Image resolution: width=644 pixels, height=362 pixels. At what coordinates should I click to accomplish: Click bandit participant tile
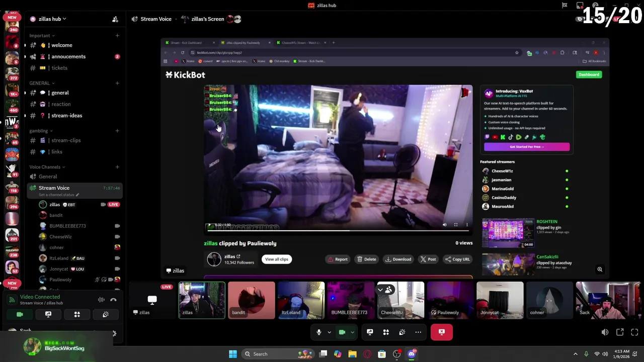click(252, 300)
